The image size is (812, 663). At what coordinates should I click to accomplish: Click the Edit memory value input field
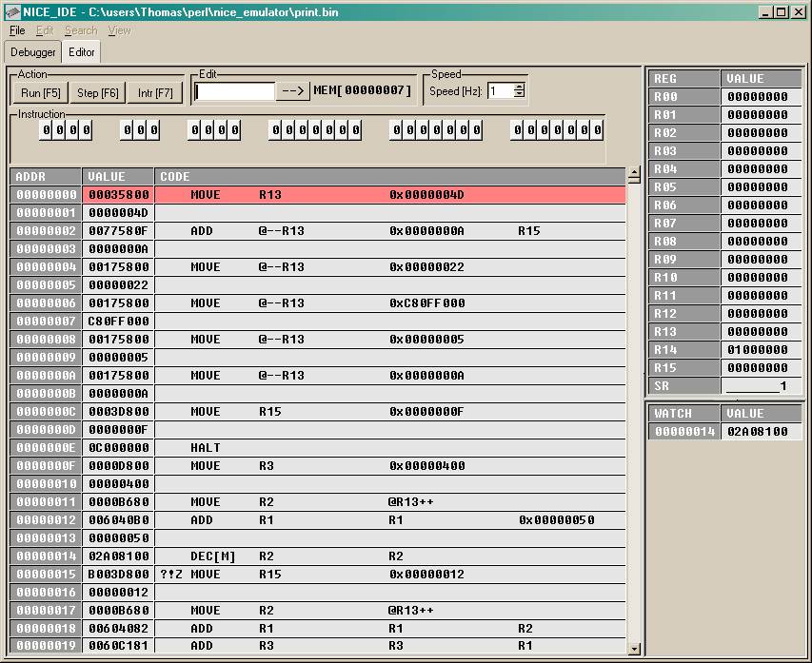(x=234, y=91)
